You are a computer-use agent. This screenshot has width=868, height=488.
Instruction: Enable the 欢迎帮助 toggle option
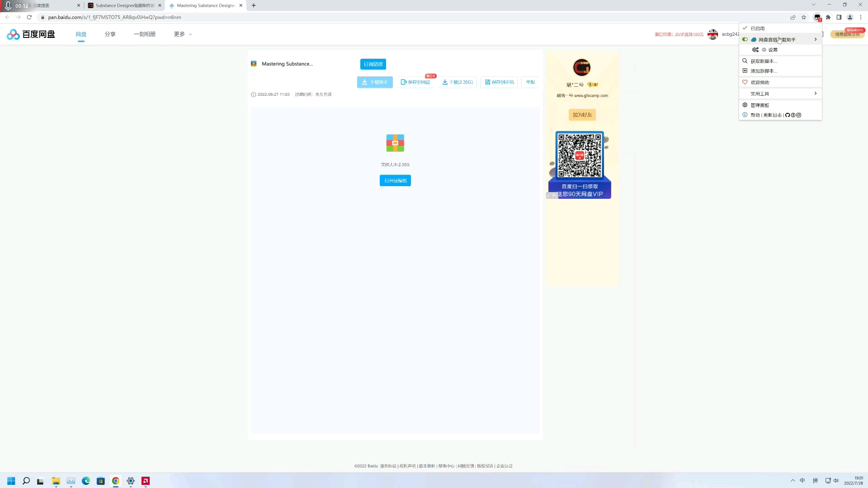pyautogui.click(x=759, y=82)
